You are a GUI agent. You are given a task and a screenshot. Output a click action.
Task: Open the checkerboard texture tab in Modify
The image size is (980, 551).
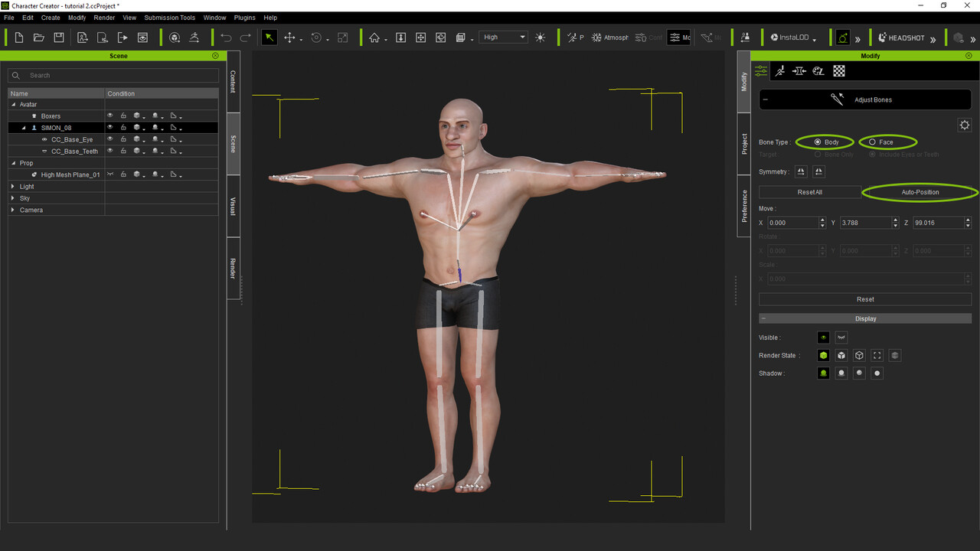[839, 70]
